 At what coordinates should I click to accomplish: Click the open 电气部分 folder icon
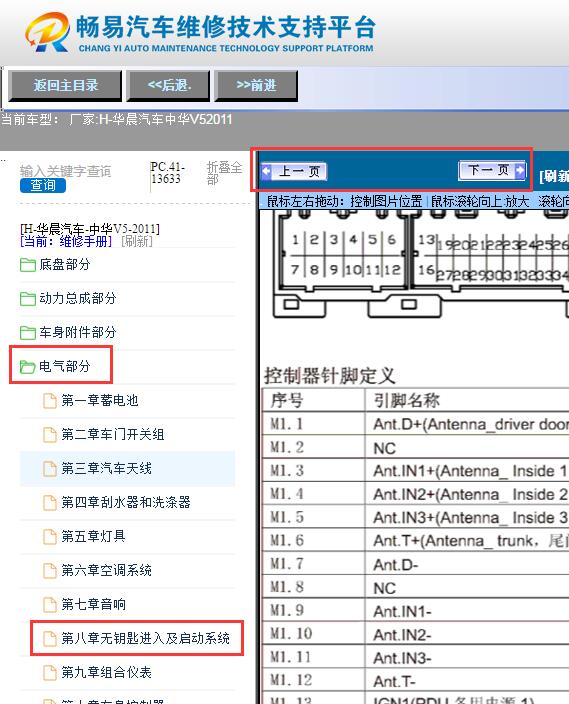click(x=28, y=367)
